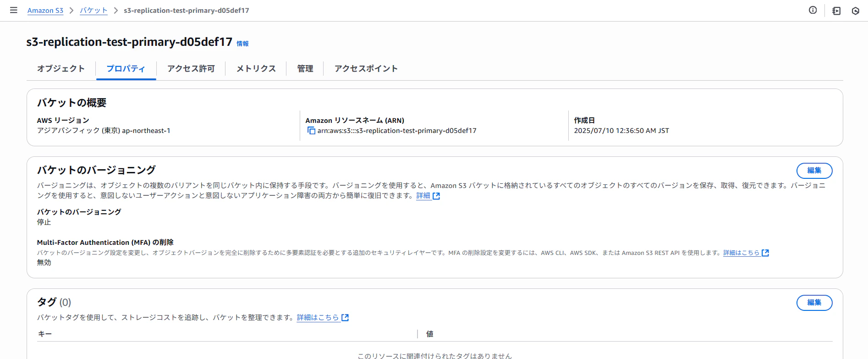868x359 pixels.
Task: Switch to the オブジェクト tab
Action: (61, 68)
